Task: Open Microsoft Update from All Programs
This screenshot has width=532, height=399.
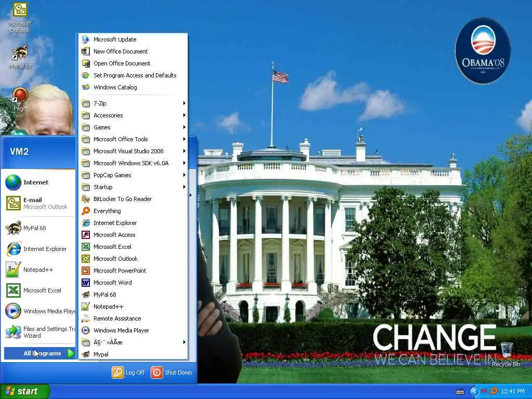Action: [x=133, y=39]
